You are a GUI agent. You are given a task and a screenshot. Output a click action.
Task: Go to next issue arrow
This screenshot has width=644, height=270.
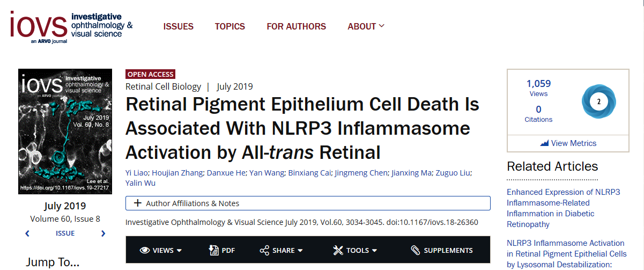103,233
